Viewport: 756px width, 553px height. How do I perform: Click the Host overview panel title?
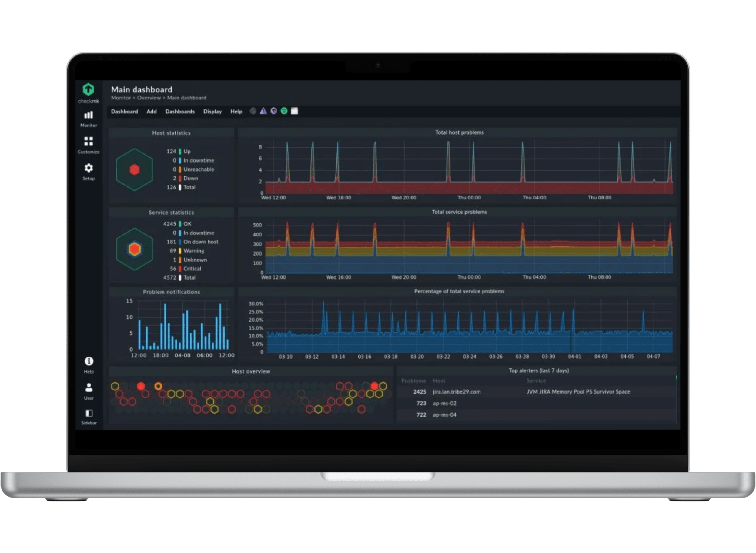pos(251,372)
